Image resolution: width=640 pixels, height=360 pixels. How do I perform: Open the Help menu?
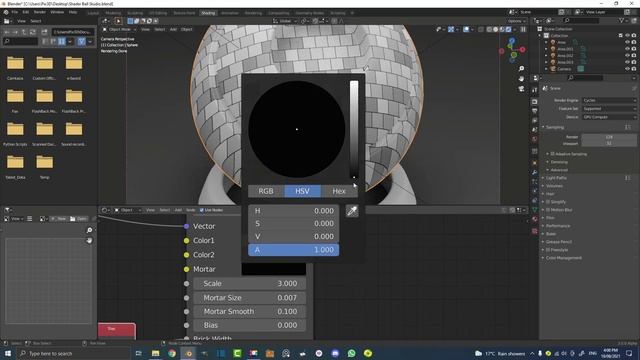pyautogui.click(x=73, y=12)
